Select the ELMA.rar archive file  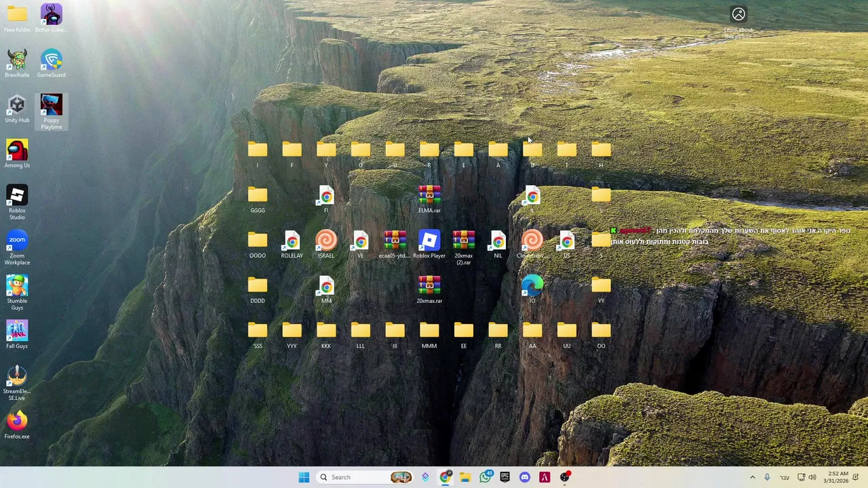tap(429, 199)
